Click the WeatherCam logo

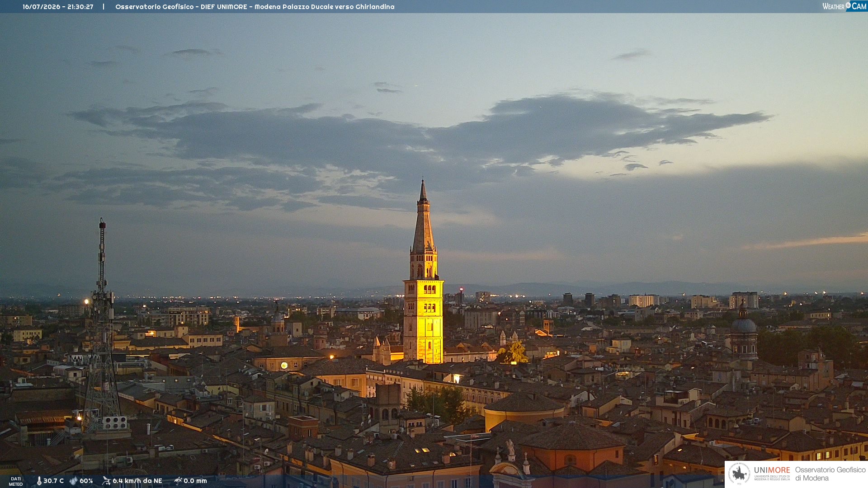pyautogui.click(x=844, y=6)
